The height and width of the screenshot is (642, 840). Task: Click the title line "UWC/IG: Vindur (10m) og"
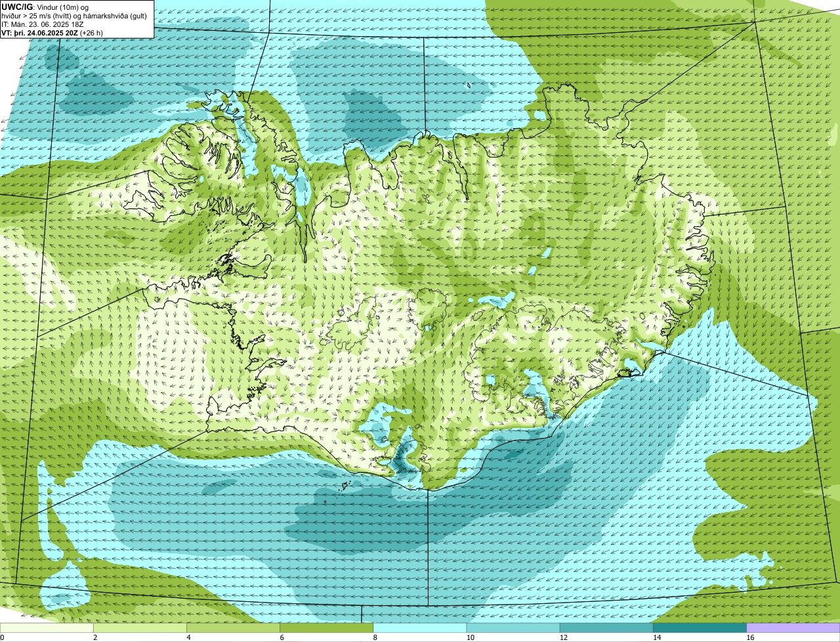[x=45, y=7]
